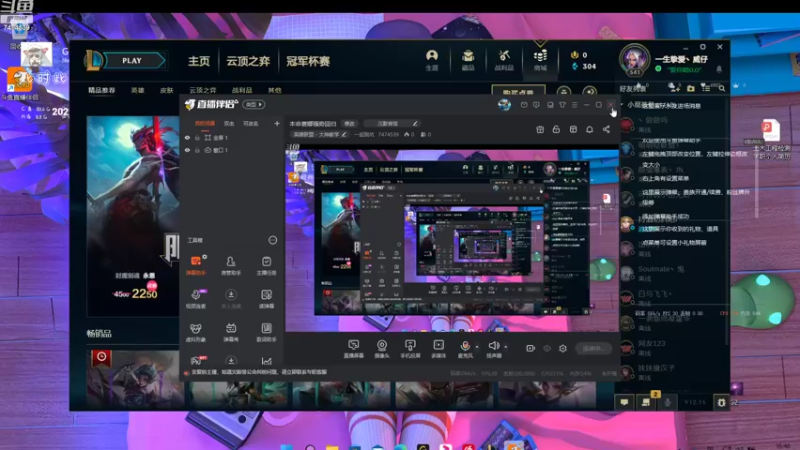The height and width of the screenshot is (450, 800).
Task: Open 藏品 collection icon in League client
Action: tap(468, 60)
